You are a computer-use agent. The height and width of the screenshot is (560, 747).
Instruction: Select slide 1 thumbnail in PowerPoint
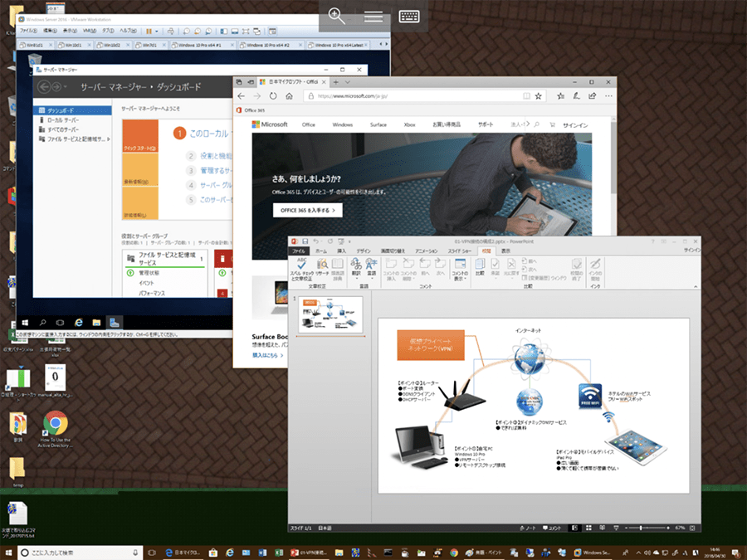pyautogui.click(x=330, y=314)
